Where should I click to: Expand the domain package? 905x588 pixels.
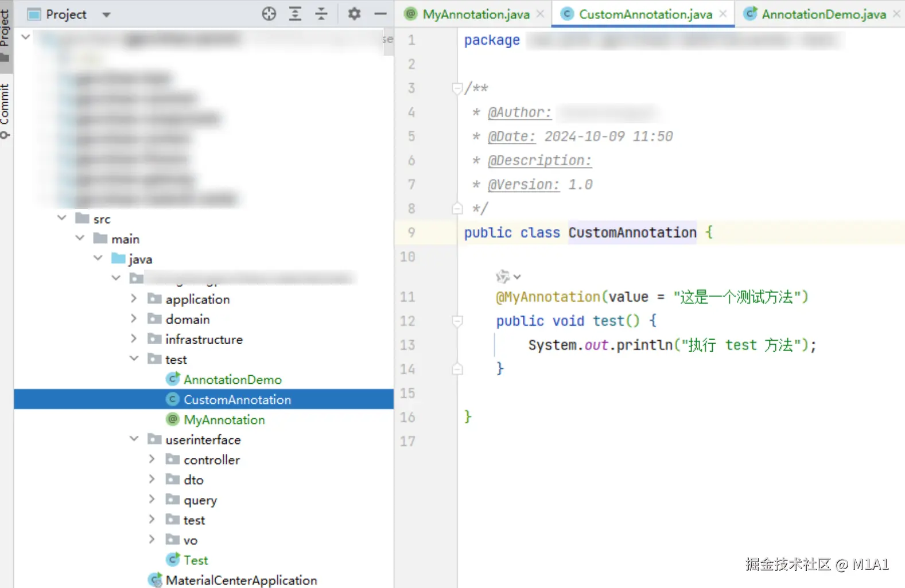click(134, 318)
